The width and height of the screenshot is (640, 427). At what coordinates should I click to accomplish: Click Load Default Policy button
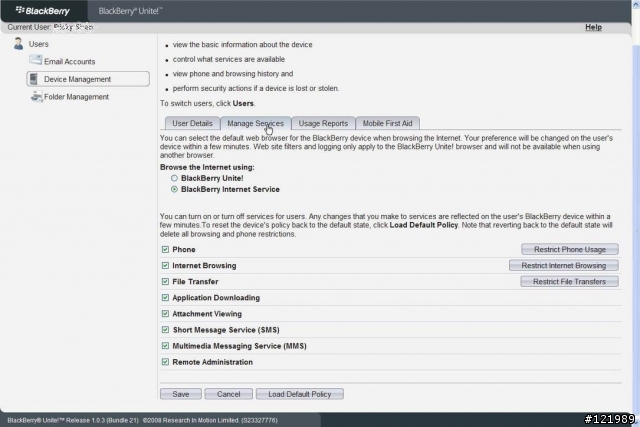click(x=300, y=394)
